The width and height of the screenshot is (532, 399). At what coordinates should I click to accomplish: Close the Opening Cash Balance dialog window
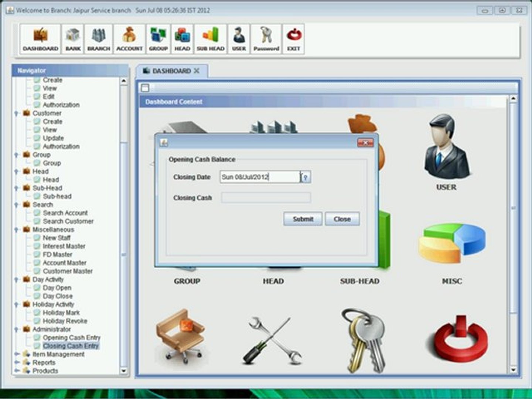(365, 143)
